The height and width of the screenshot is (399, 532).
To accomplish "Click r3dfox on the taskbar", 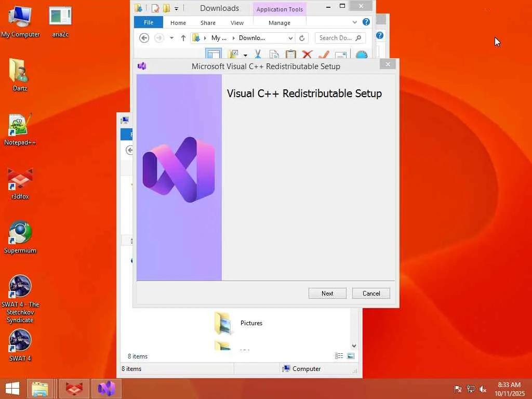I will point(74,389).
